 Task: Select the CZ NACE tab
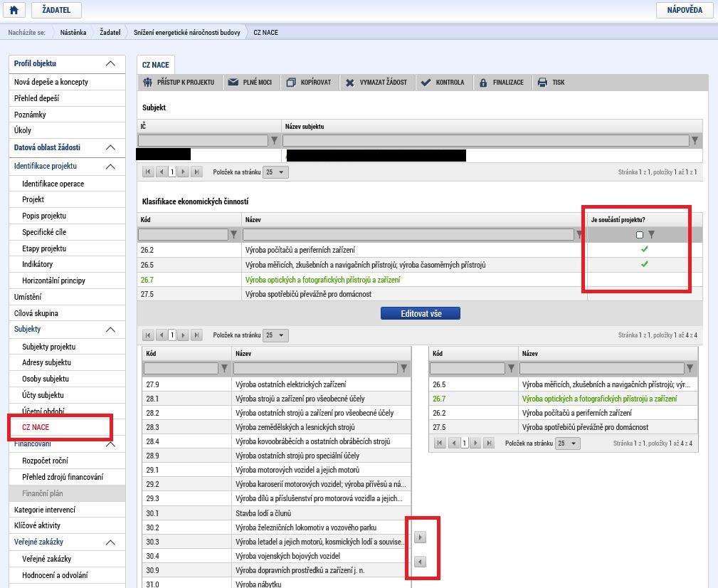tap(156, 65)
